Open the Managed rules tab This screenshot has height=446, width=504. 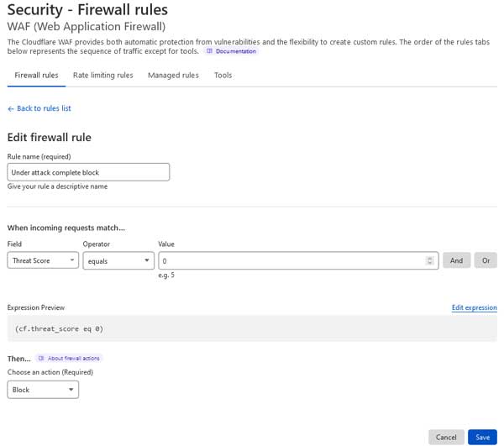[x=173, y=76]
